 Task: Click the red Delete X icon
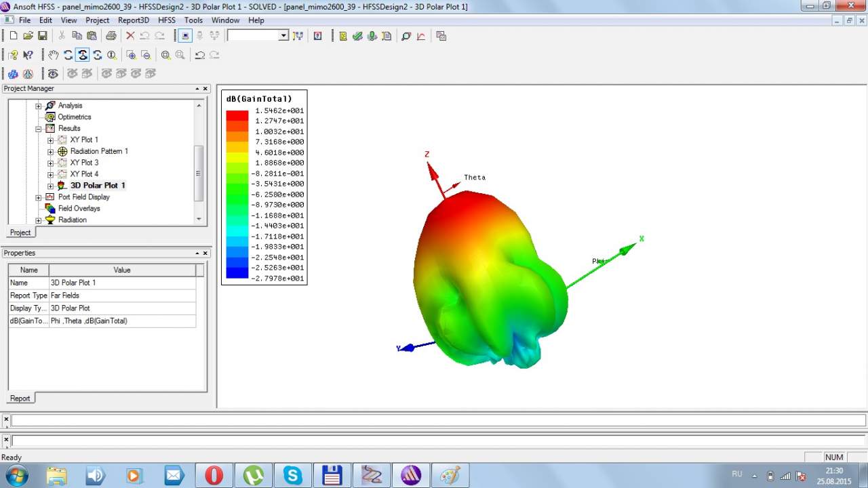pyautogui.click(x=130, y=36)
